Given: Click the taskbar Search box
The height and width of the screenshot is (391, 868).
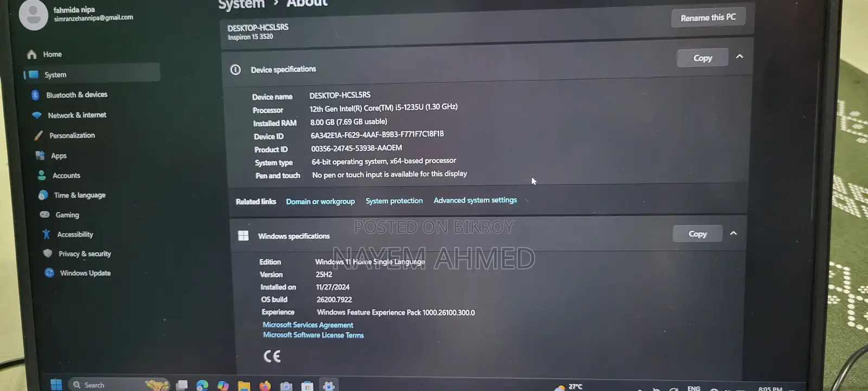Looking at the screenshot, I should [119, 384].
